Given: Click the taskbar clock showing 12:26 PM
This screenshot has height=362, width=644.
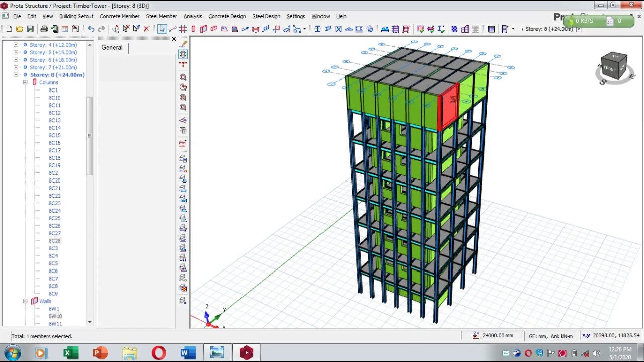Looking at the screenshot, I should 620,349.
